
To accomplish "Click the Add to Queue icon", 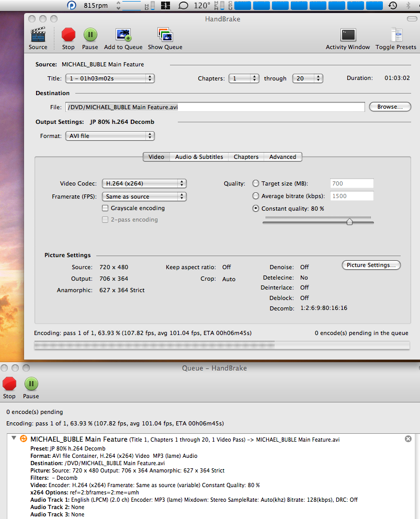I will click(123, 34).
